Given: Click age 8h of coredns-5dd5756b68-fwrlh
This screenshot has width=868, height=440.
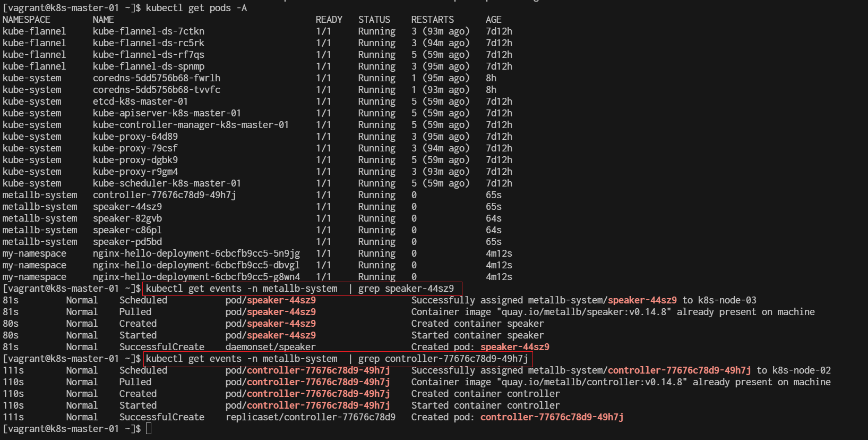Looking at the screenshot, I should (491, 78).
